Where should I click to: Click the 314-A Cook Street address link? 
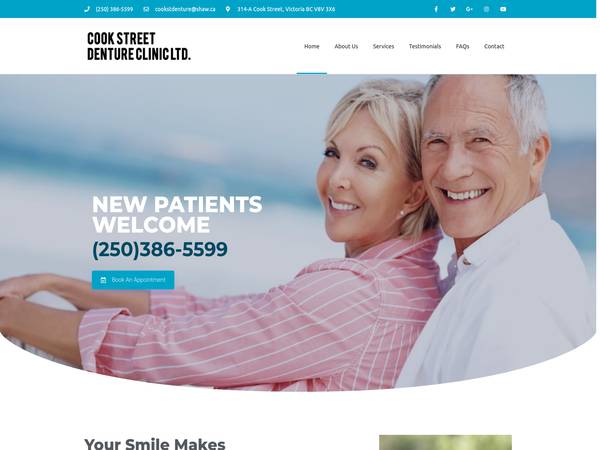286,9
